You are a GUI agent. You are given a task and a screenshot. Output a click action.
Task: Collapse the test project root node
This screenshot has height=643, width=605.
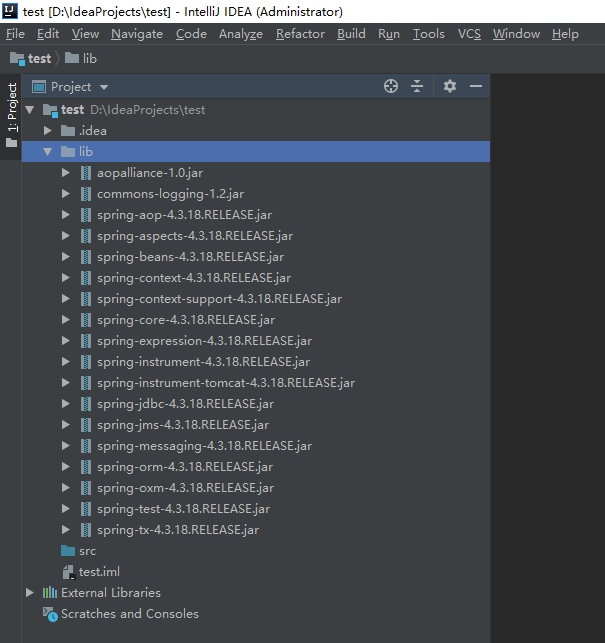click(30, 110)
